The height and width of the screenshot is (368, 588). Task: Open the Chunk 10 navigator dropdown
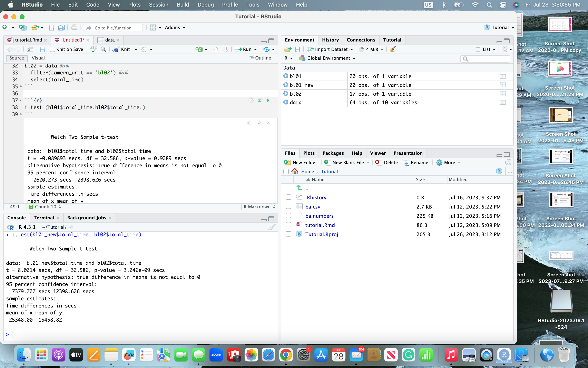(45, 207)
